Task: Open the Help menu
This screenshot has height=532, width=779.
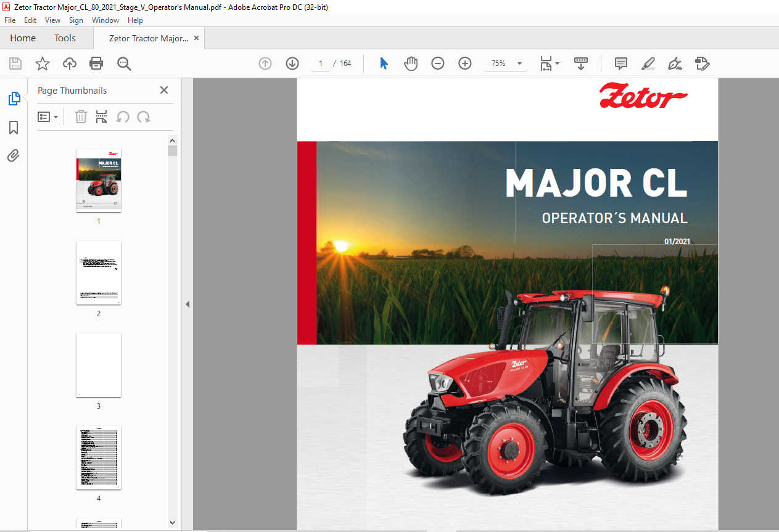Action: 135,20
